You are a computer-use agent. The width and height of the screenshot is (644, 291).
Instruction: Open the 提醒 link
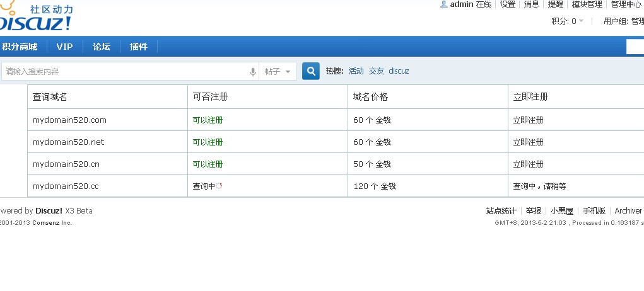pos(556,4)
